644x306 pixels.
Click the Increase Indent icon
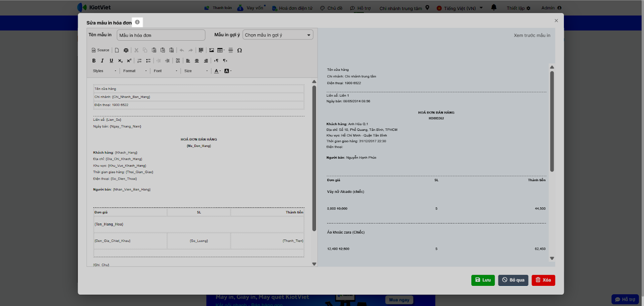167,61
